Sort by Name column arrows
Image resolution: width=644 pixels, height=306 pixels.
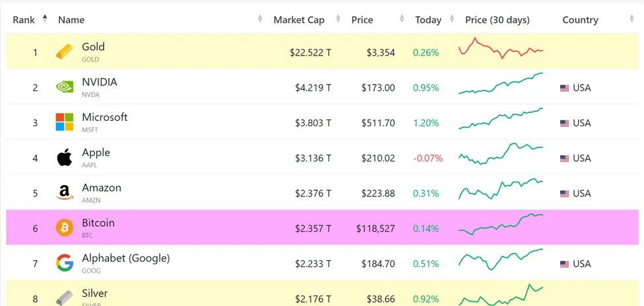[x=260, y=19]
